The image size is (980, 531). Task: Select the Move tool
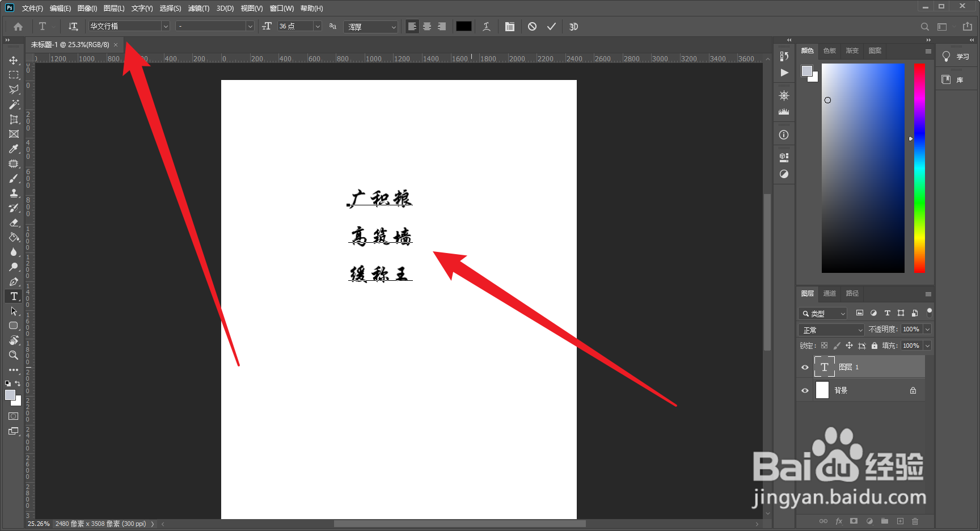14,60
